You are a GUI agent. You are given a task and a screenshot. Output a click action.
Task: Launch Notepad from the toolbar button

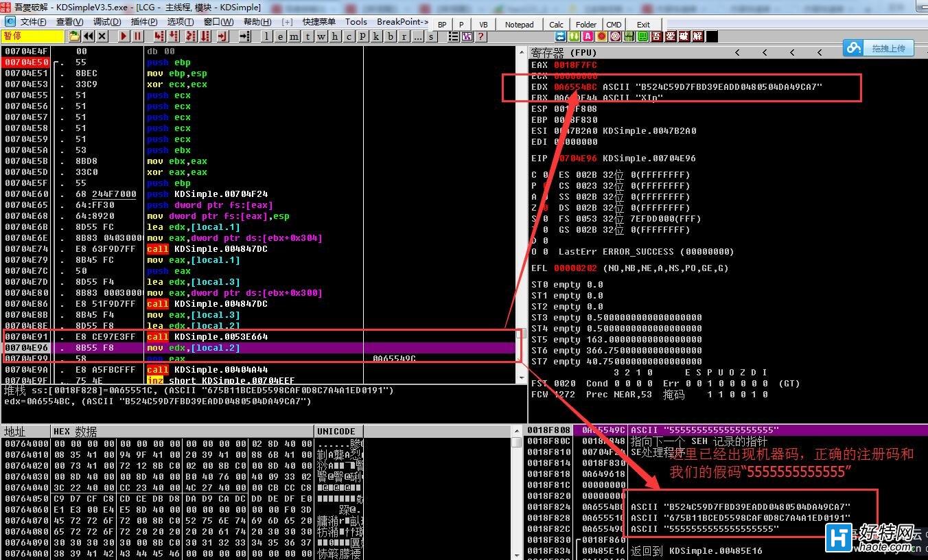coord(519,25)
